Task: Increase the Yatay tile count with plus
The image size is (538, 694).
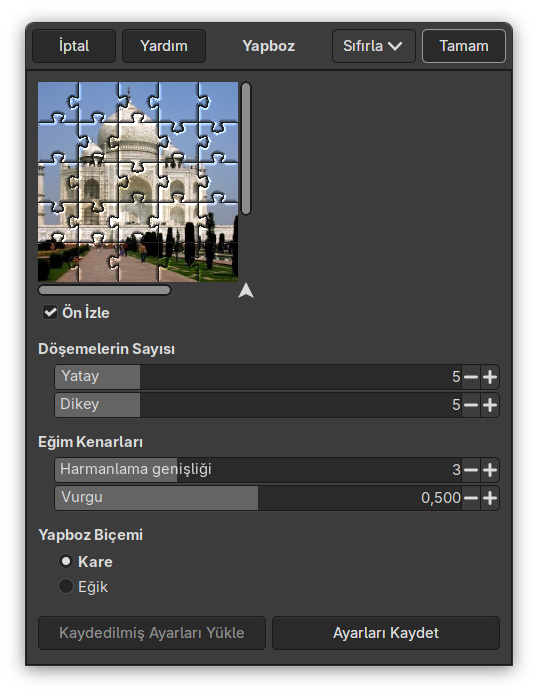Action: pyautogui.click(x=490, y=377)
